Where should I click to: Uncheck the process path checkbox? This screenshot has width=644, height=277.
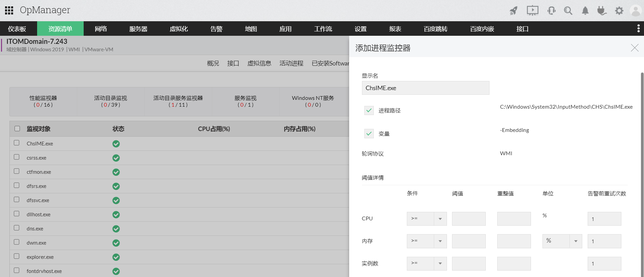coord(369,110)
